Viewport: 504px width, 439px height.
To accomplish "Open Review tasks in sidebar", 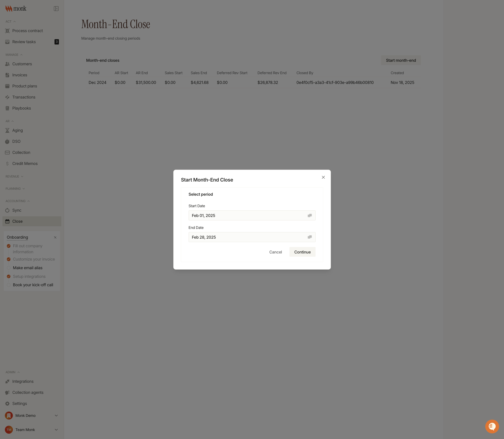I will (x=24, y=42).
